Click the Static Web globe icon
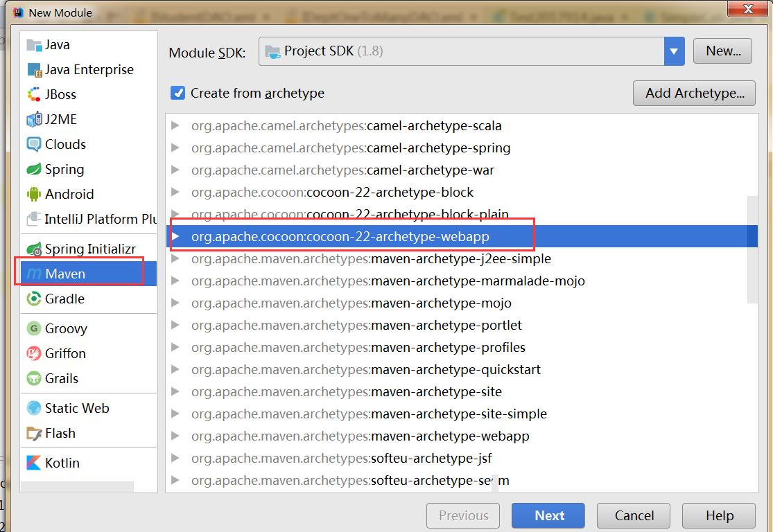 click(x=34, y=409)
